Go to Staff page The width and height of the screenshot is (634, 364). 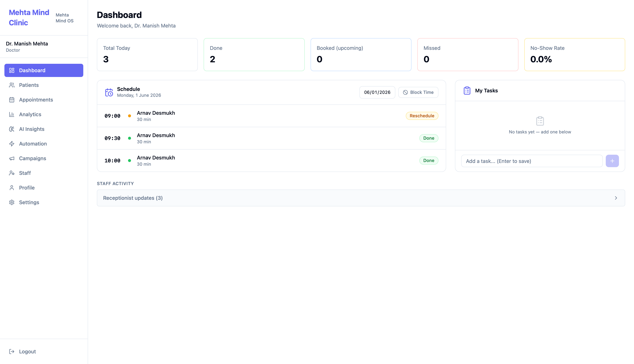pos(44,173)
